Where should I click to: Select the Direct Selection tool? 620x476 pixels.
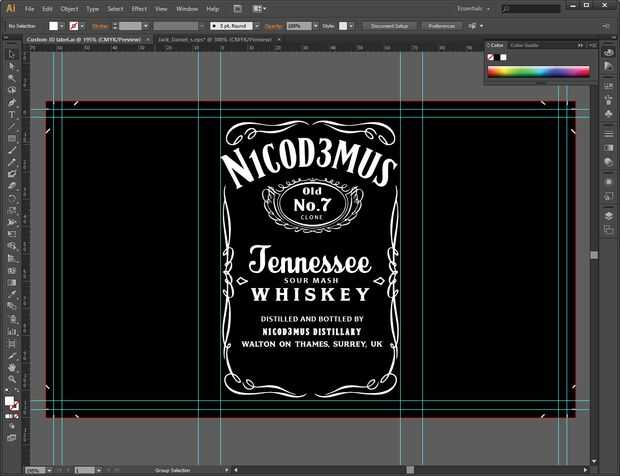pos(12,66)
